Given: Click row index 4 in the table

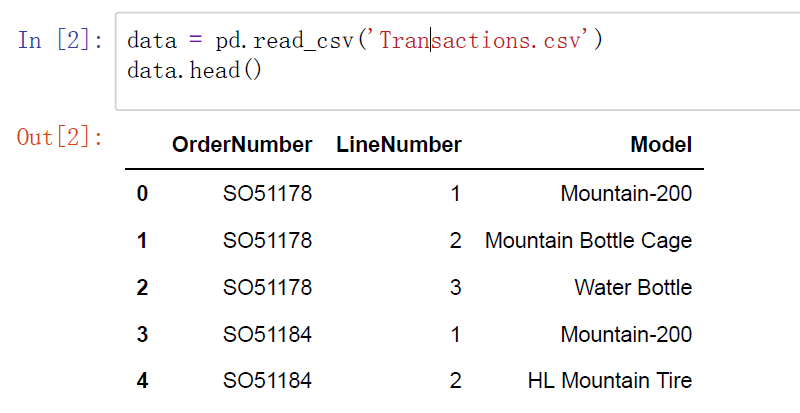Looking at the screenshot, I should 142,381.
